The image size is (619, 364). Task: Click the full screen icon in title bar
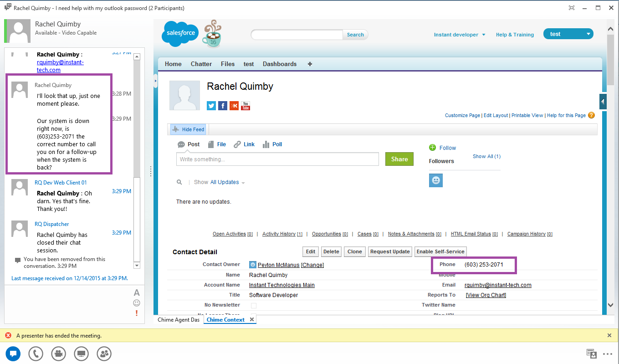[572, 8]
